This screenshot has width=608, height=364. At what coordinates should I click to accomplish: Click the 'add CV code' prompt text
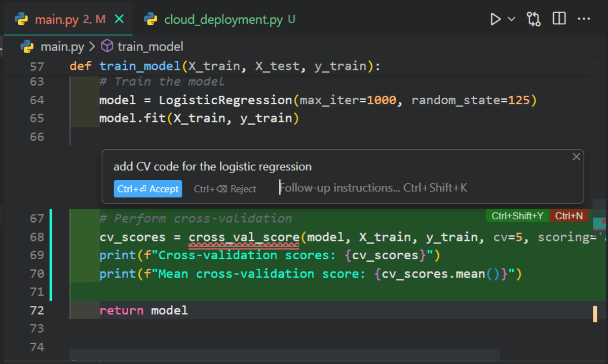pos(212,167)
